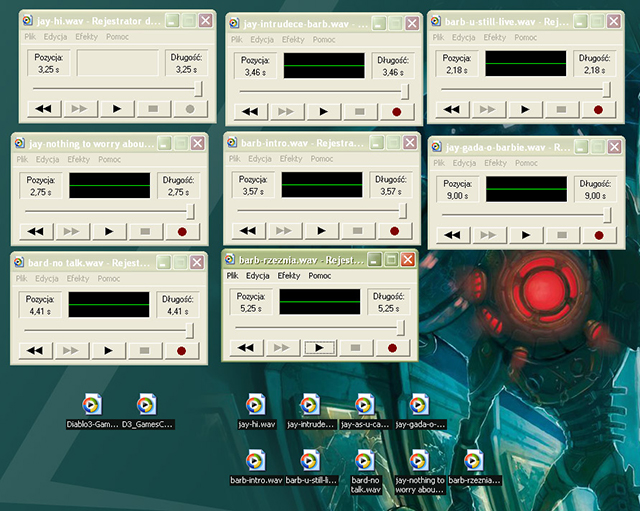Viewport: 640px width, 511px height.
Task: Click position slider thumb in barb-rzeznia.wav window
Action: coord(401,327)
